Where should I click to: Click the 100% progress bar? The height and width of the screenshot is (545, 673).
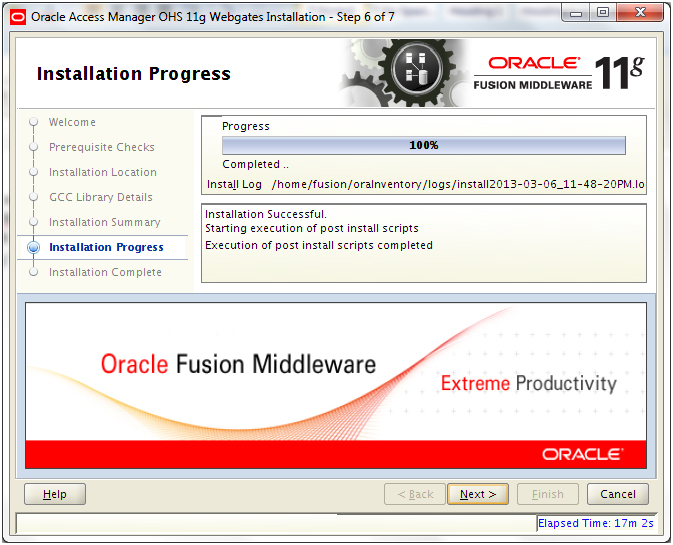click(x=424, y=145)
